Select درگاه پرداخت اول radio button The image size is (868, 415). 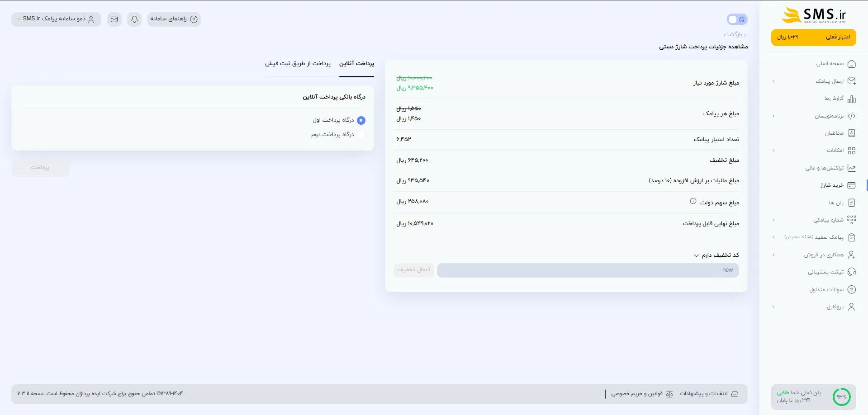[x=361, y=120]
